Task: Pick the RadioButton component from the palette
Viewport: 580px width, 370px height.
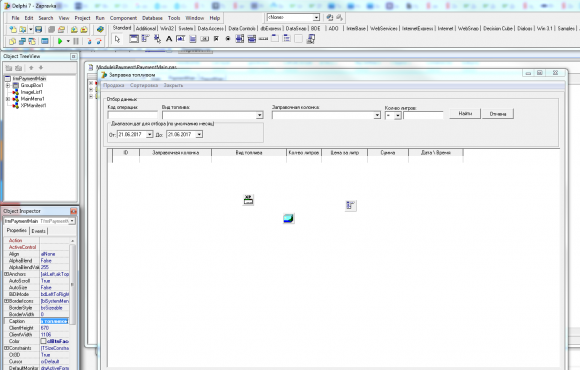Action: point(228,39)
